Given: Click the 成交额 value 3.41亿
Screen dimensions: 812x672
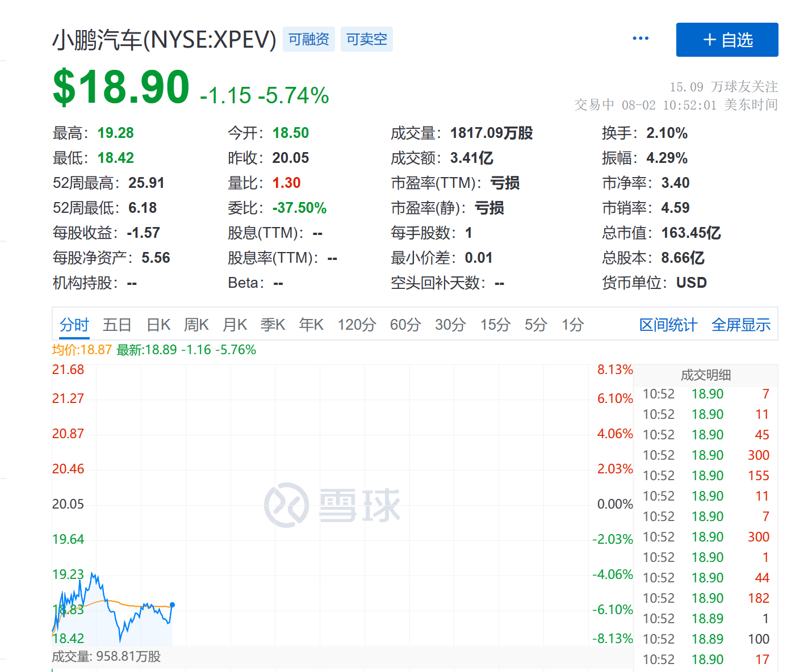Looking at the screenshot, I should point(472,158).
